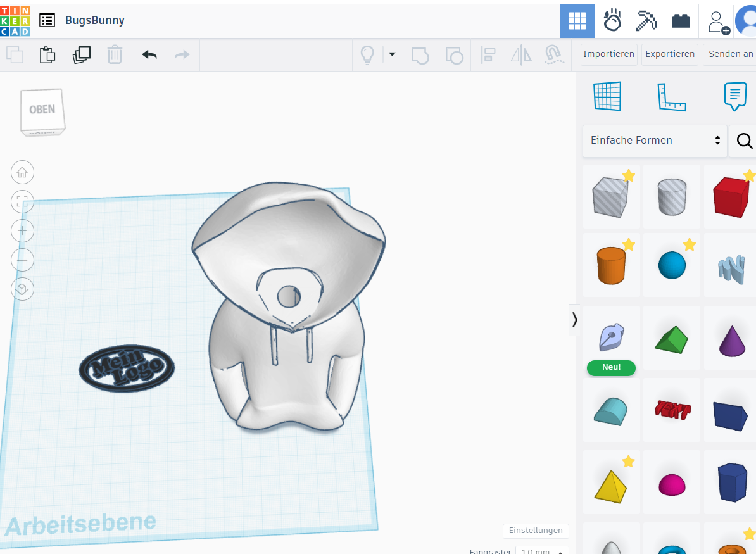
Task: Select the blue sphere shape
Action: coord(672,265)
